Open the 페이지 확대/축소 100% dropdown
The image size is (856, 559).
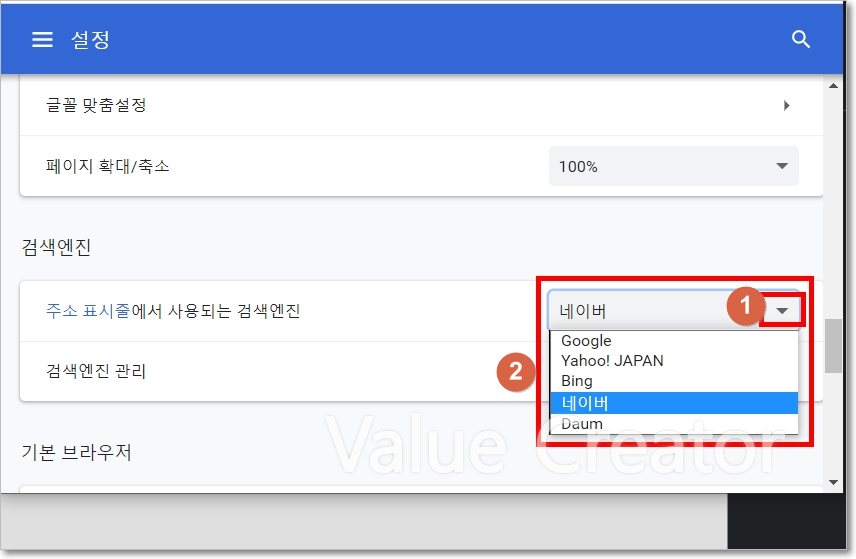[x=674, y=166]
